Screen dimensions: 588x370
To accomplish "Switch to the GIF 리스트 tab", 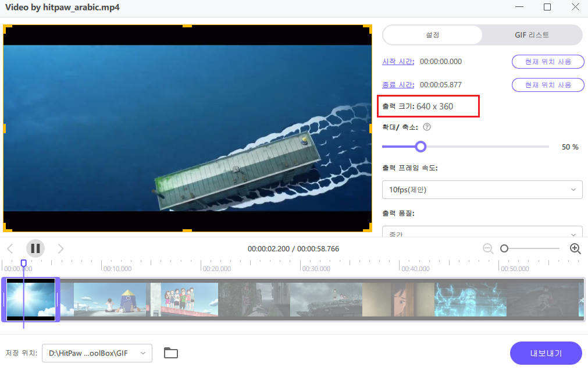I will pyautogui.click(x=532, y=35).
